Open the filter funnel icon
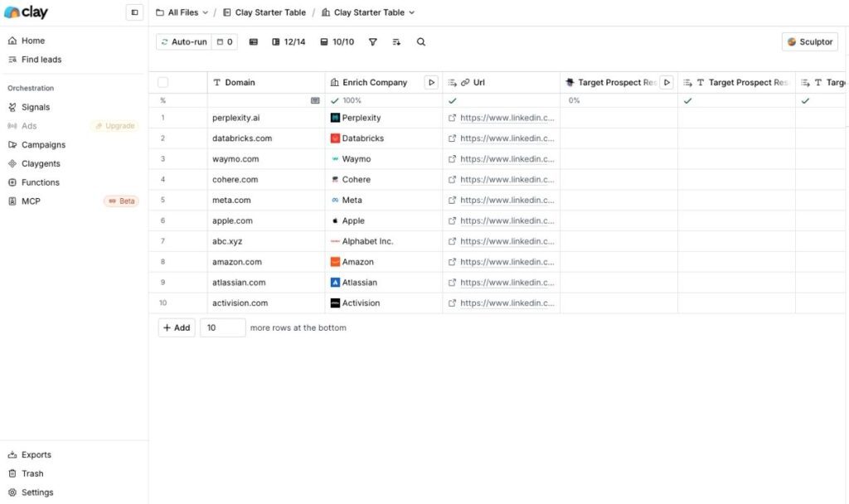Viewport: 849px width, 504px height. click(x=372, y=41)
